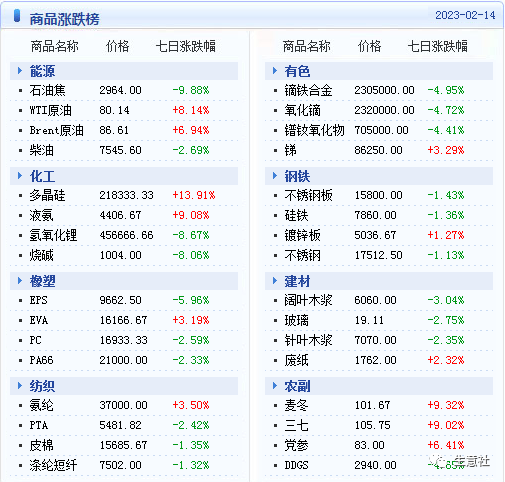Click the date 2023-02-14
Screen dimensions: 505x482
[x=465, y=15]
